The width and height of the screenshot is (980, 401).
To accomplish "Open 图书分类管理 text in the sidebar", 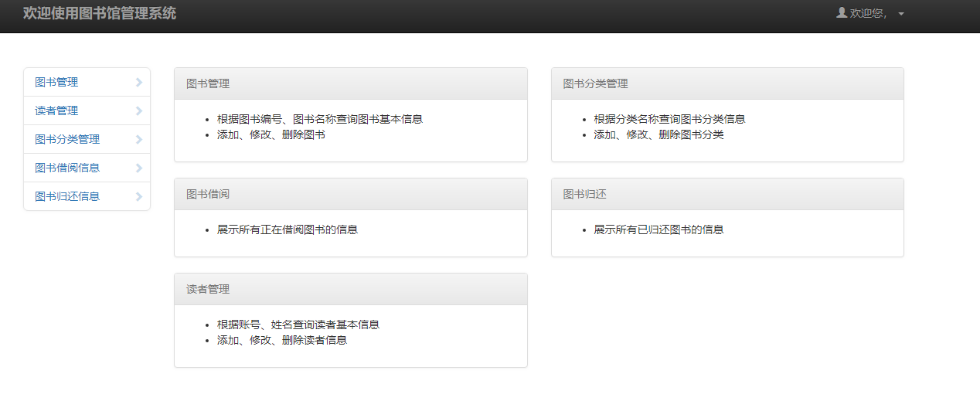I will 67,140.
